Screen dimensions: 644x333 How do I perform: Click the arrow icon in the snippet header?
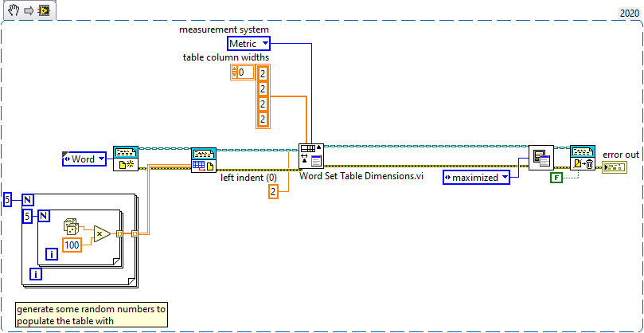pos(29,10)
